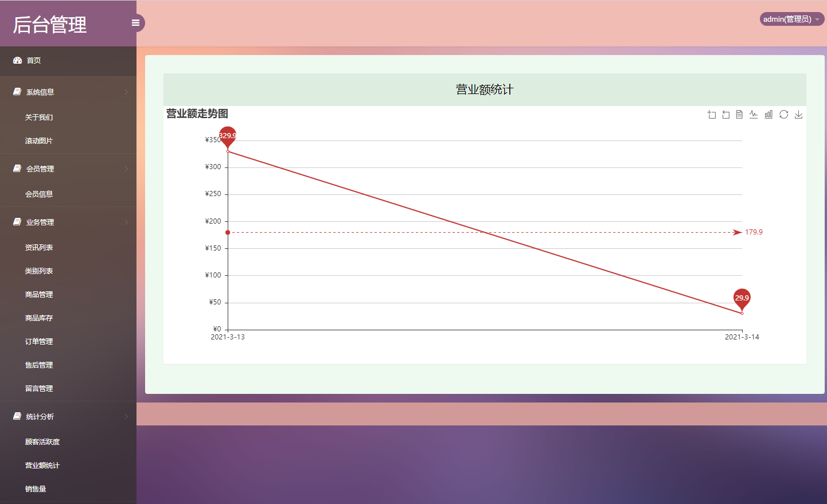Click the save-as-image download icon
Screen dimensions: 827x504
click(x=798, y=114)
